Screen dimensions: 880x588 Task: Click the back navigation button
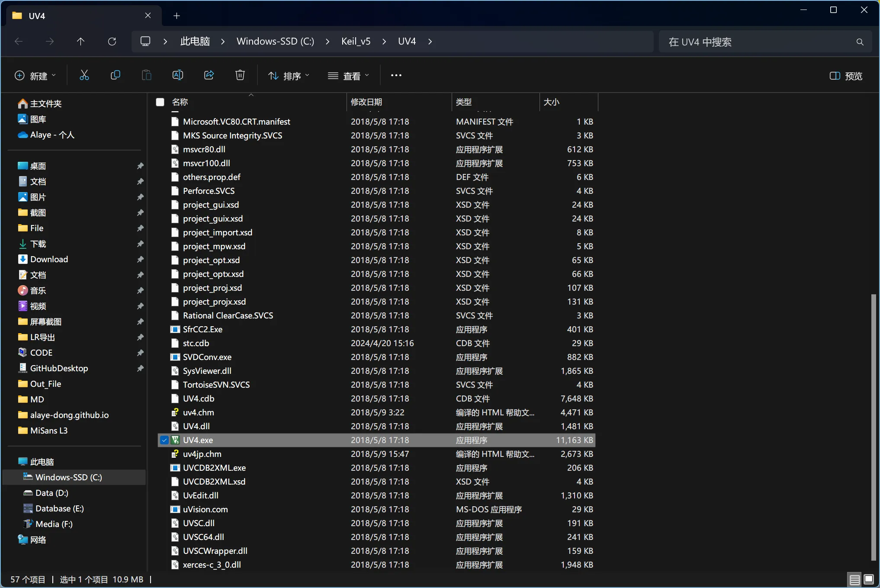pyautogui.click(x=17, y=42)
